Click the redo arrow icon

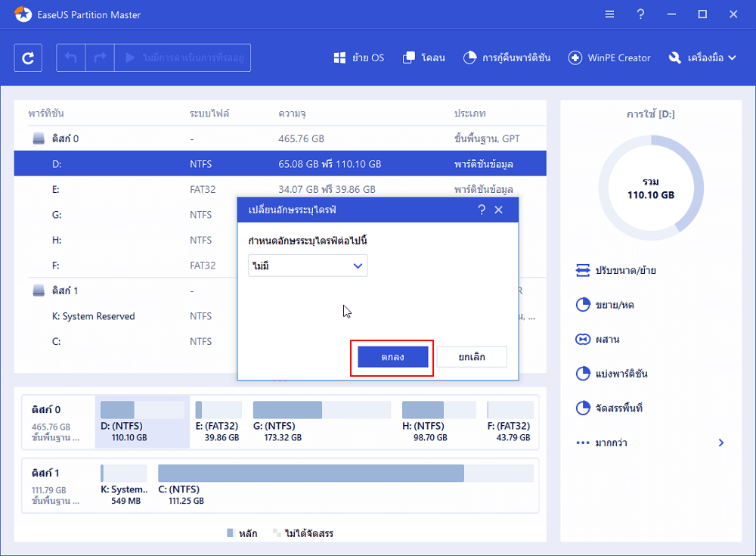tap(100, 58)
